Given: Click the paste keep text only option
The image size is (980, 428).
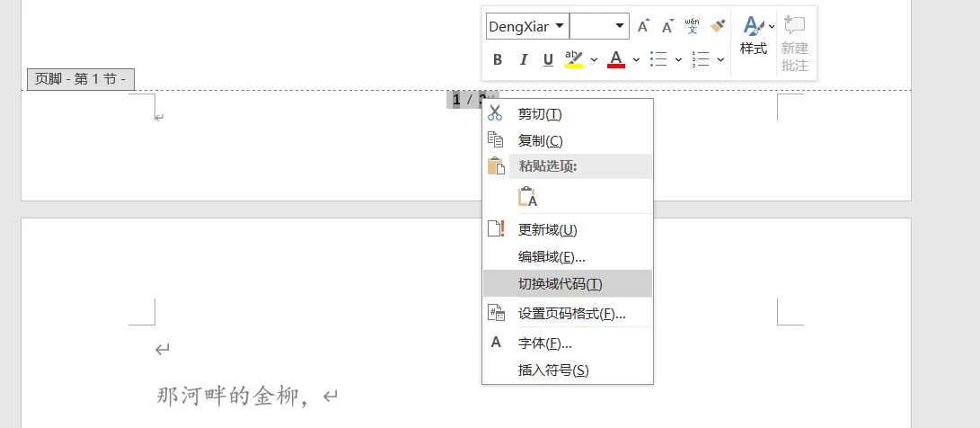Looking at the screenshot, I should (527, 197).
